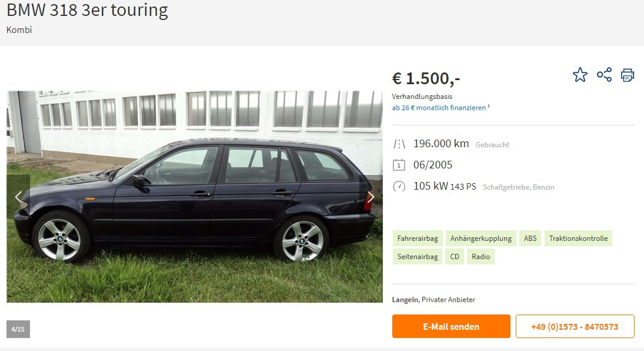Open the BMW car photo

coord(195,197)
